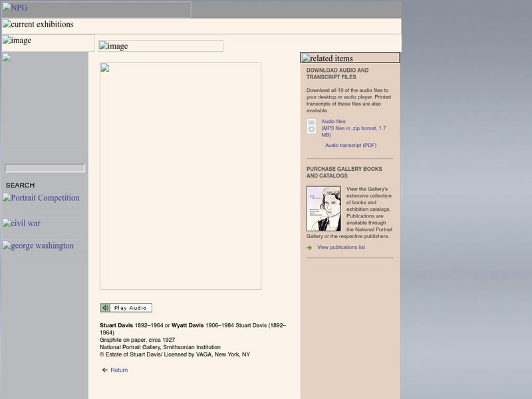Click the green arrow beside publications list
The image size is (532, 399).
click(x=309, y=247)
